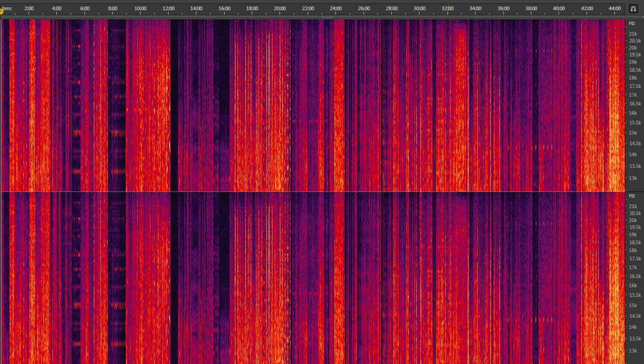Move playhead to 18:00 on ruler
The height and width of the screenshot is (364, 644).
pos(252,8)
